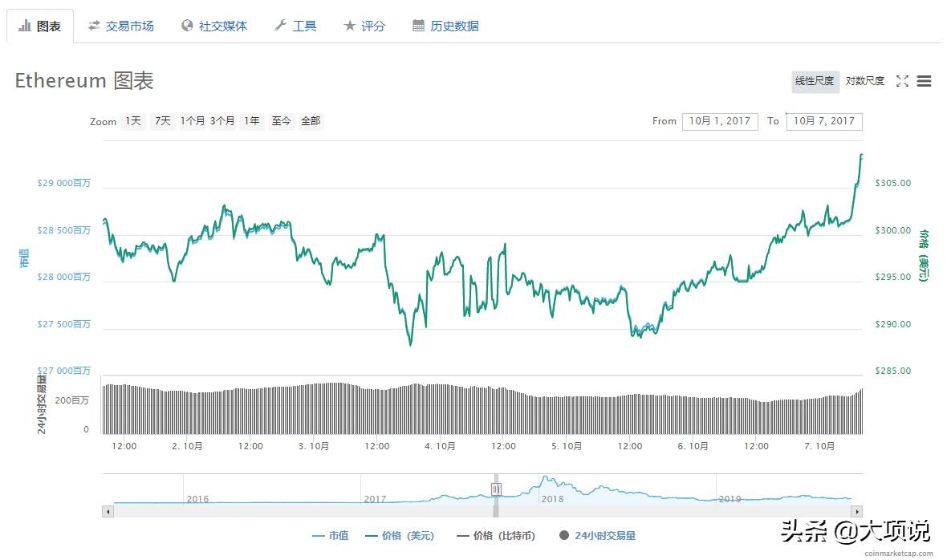Toggle 24小时交易量 legend item
This screenshot has width=947, height=560.
tap(597, 535)
